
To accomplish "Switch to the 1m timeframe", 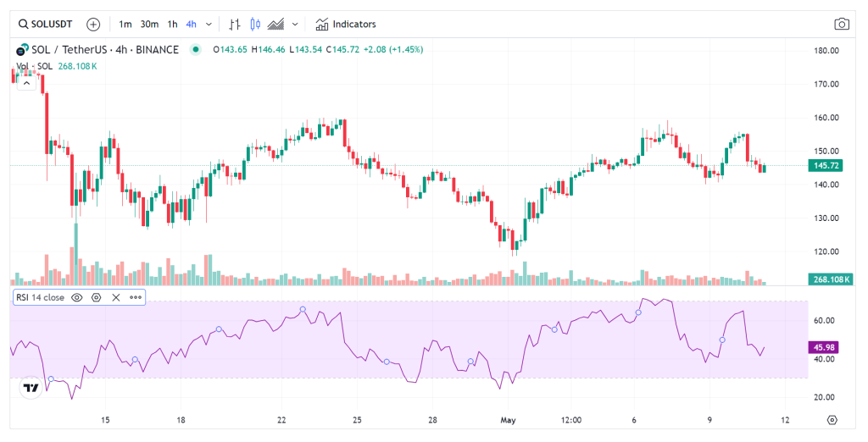I will click(x=125, y=24).
